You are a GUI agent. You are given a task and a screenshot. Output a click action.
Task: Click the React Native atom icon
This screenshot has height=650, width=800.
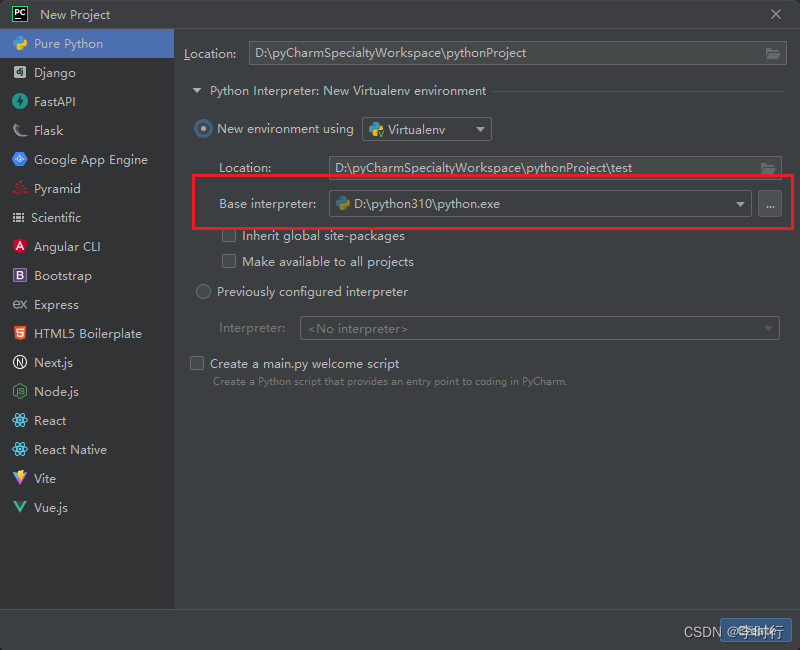pyautogui.click(x=20, y=449)
